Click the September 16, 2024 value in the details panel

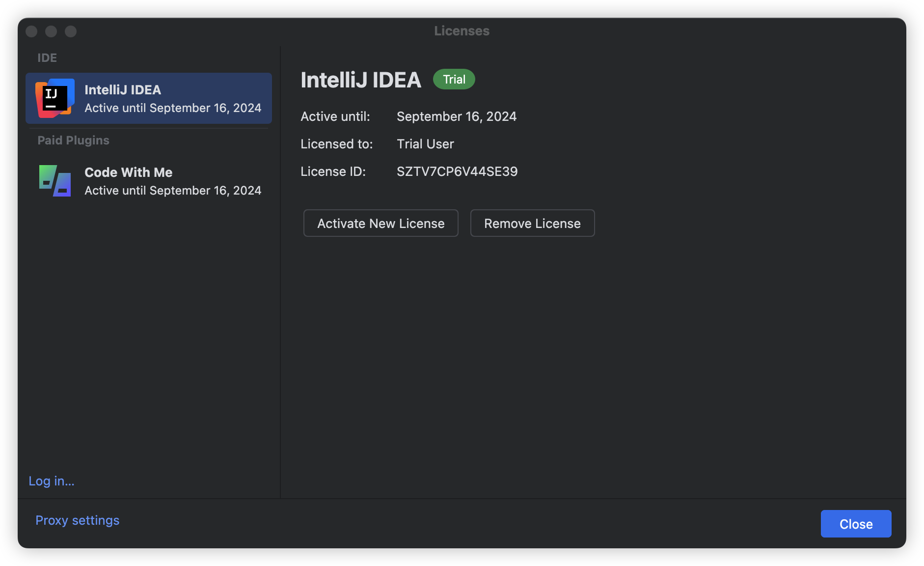point(457,116)
